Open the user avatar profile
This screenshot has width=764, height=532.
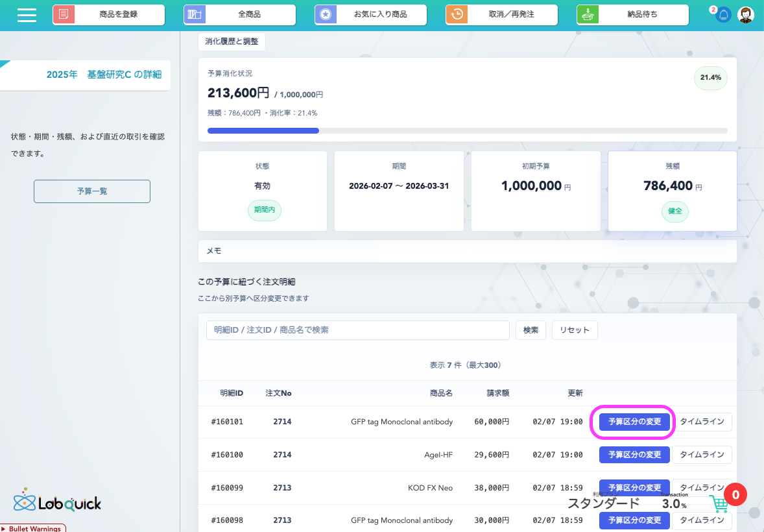point(746,15)
